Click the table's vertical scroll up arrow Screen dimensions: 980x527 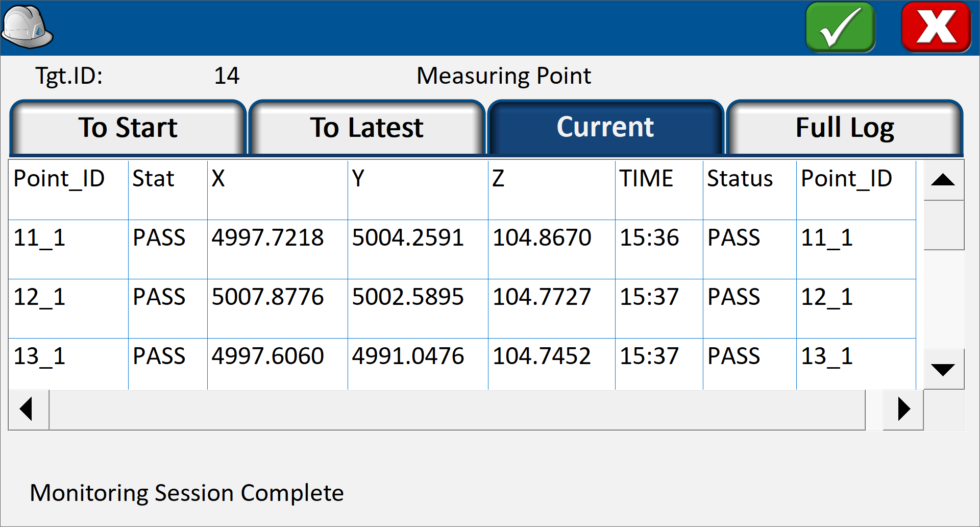(943, 180)
